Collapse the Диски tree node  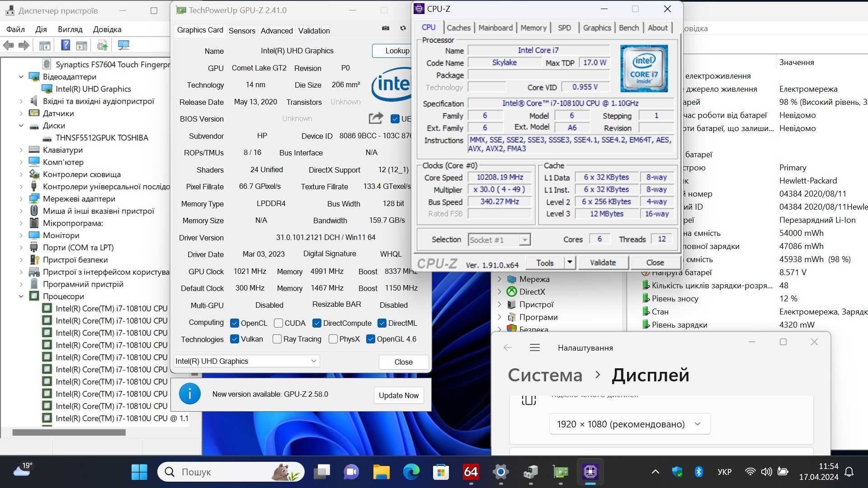coord(21,126)
